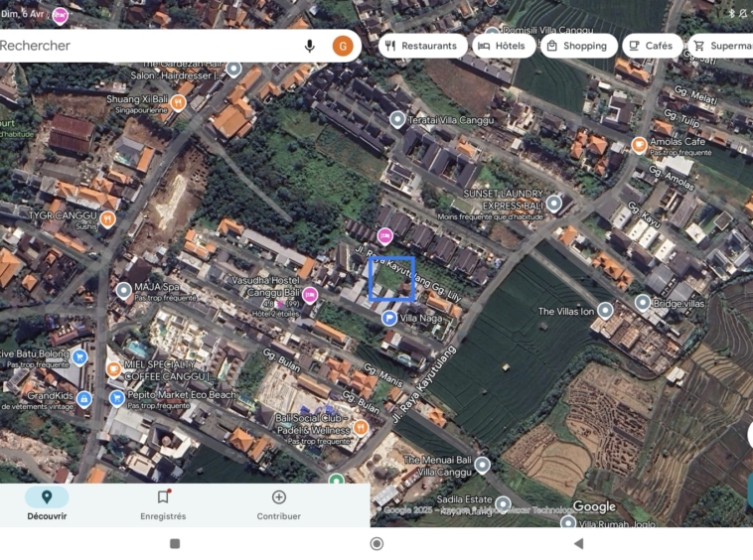Filter map by Shopping chip
753x560 pixels.
pyautogui.click(x=577, y=46)
